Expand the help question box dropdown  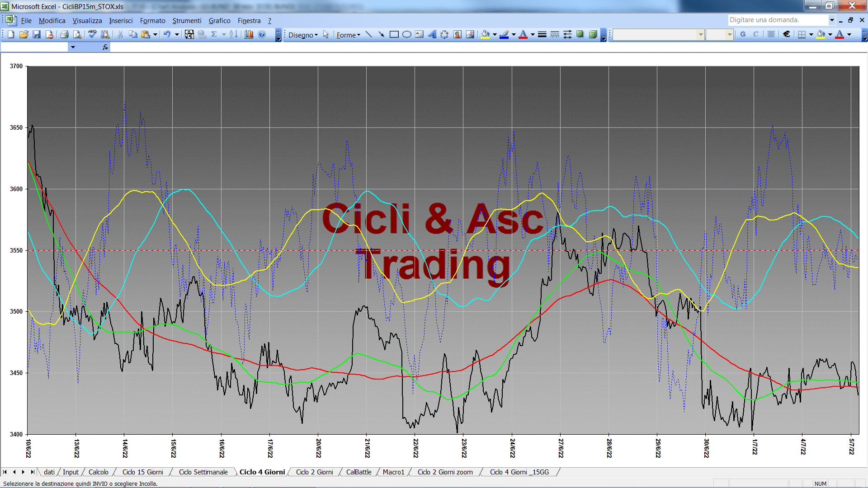(831, 20)
